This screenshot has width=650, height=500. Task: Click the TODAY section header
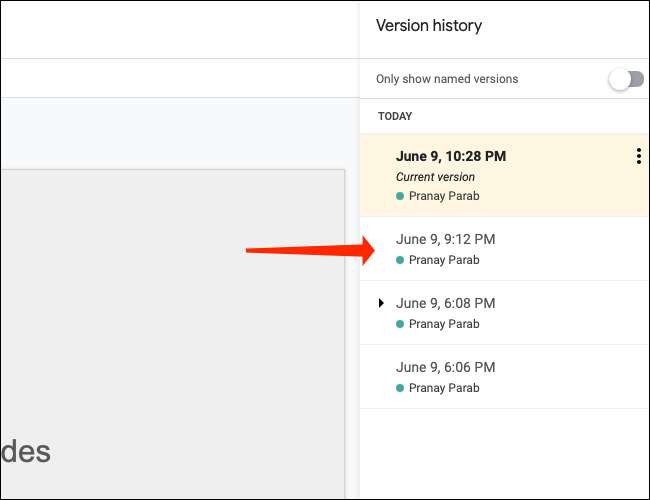click(x=395, y=116)
